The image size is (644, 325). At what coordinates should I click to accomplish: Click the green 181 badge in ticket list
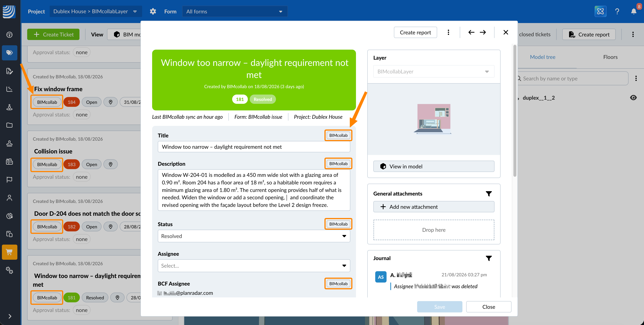(72, 297)
